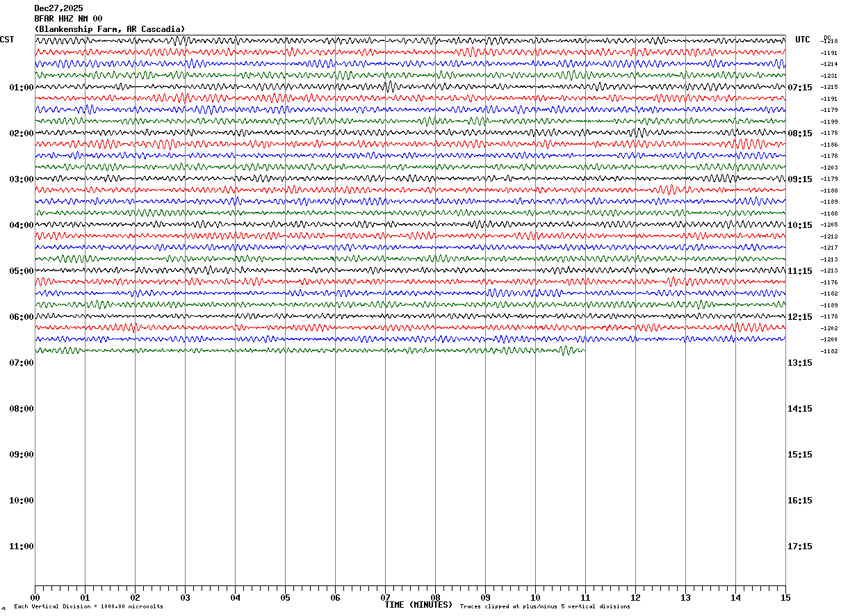Click the minute 06 axis label
This screenshot has width=841, height=616.
[335, 597]
